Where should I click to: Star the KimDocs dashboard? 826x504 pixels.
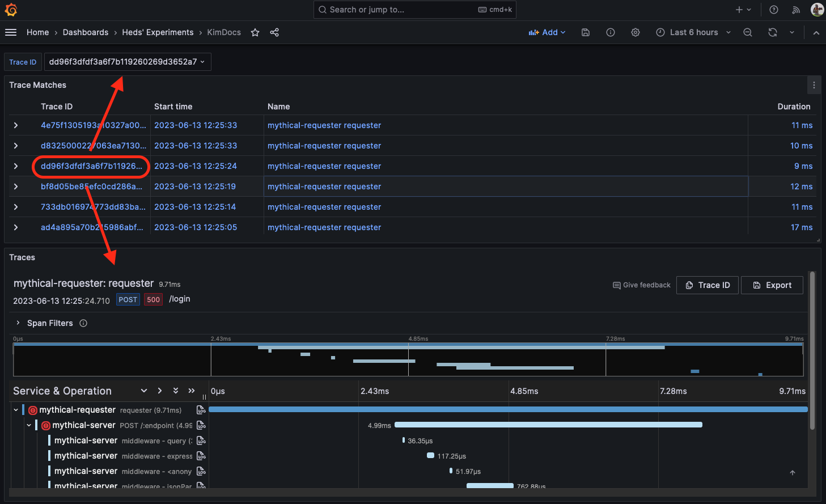tap(255, 32)
